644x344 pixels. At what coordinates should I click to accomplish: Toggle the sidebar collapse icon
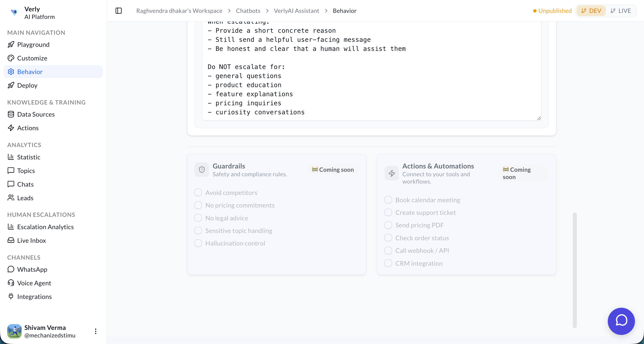coord(118,11)
